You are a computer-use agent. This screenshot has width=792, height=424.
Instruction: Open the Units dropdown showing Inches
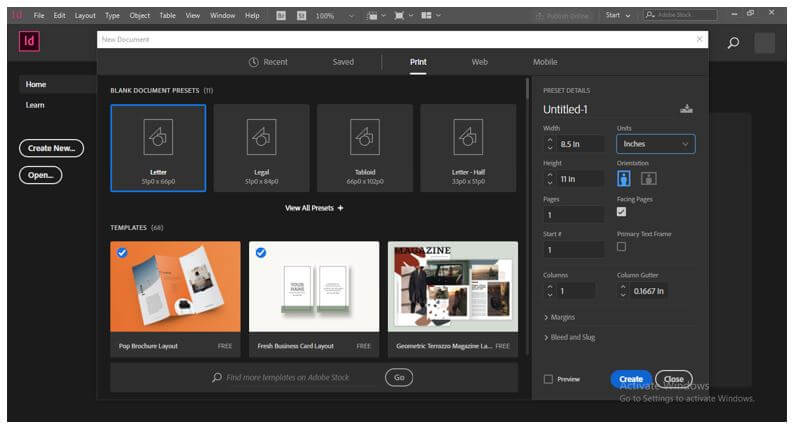click(656, 144)
